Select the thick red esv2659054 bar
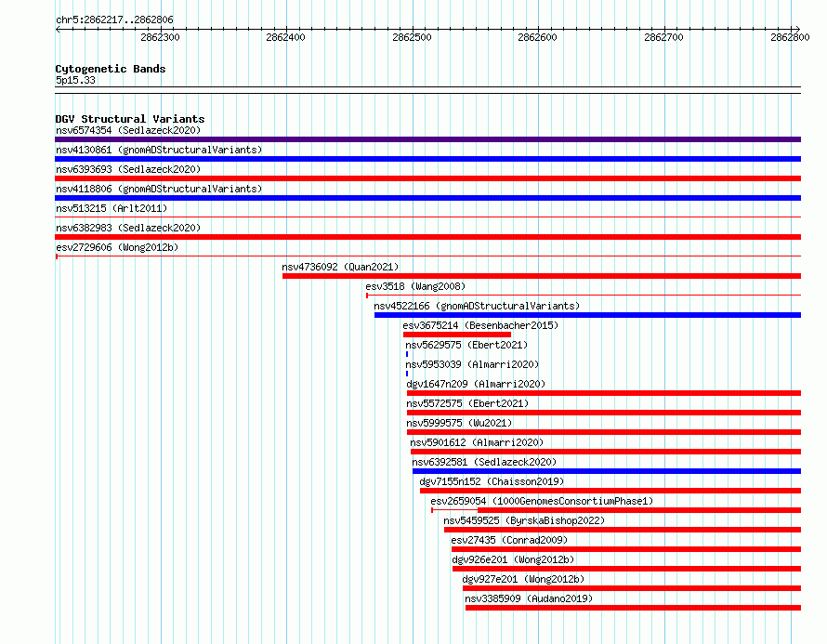 pyautogui.click(x=639, y=510)
